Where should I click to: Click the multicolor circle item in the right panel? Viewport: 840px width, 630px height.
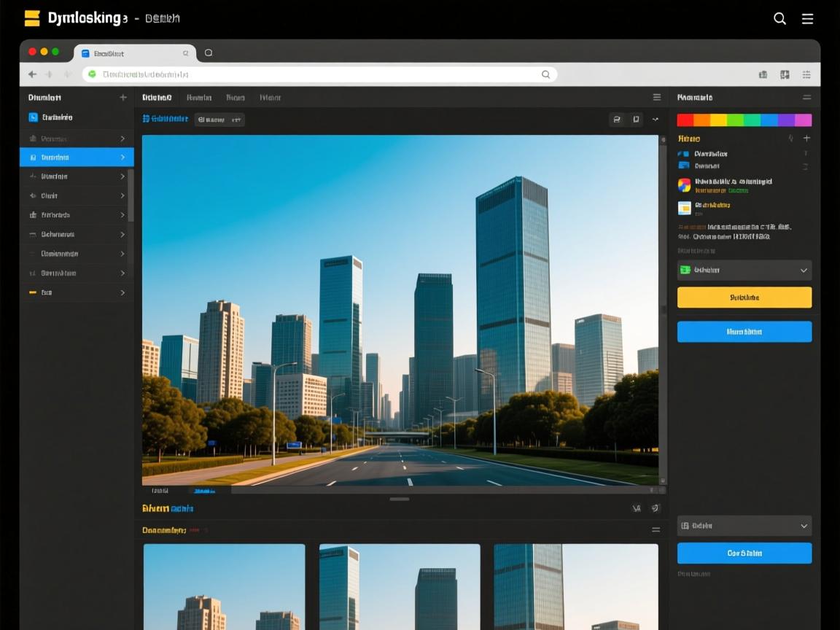684,185
